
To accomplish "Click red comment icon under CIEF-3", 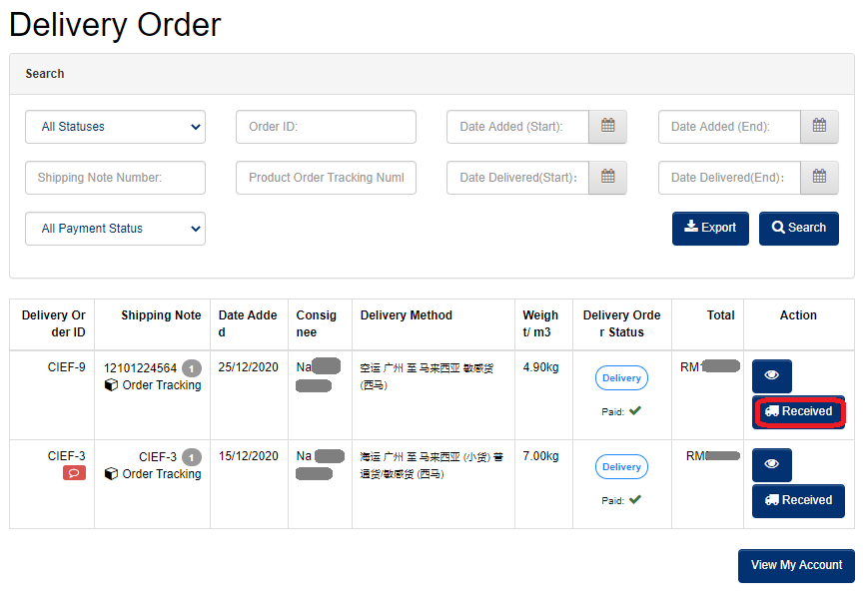I will coord(74,473).
